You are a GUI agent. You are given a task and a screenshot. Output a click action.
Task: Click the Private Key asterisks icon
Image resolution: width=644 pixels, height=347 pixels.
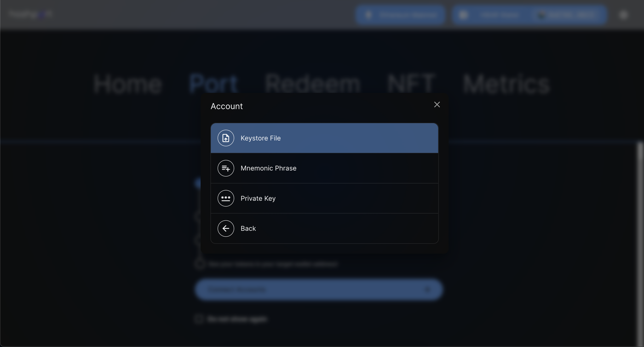[x=225, y=199]
